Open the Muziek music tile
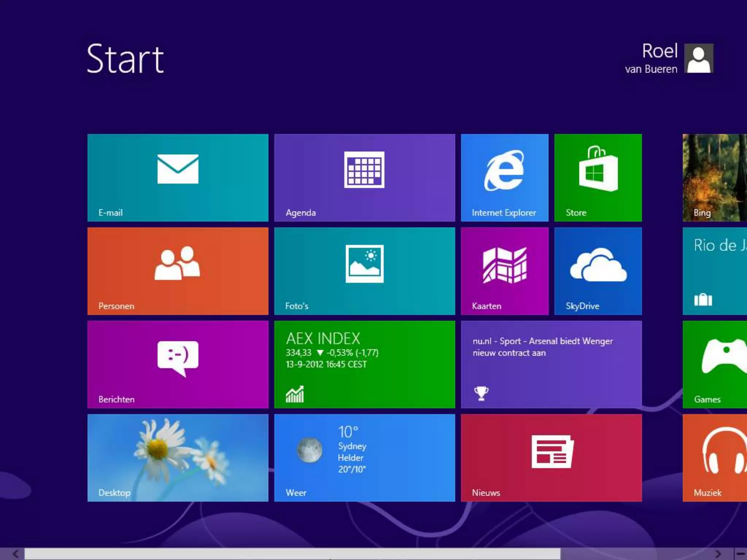 click(x=715, y=458)
